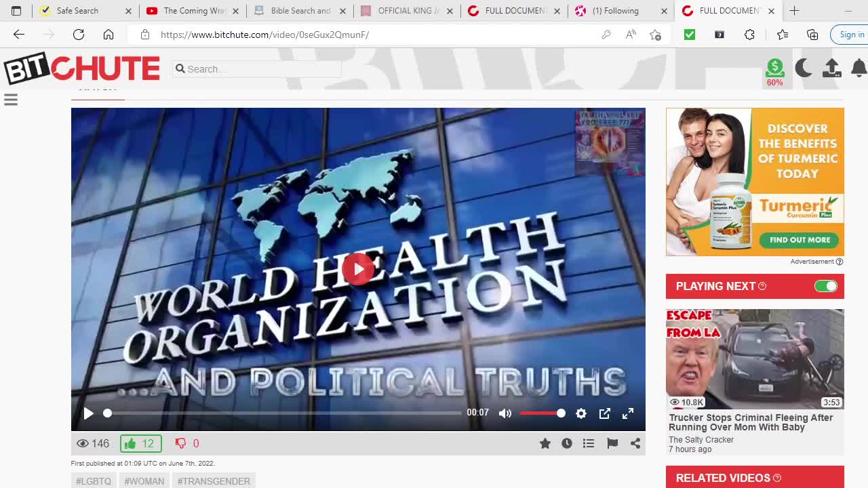The image size is (868, 488).
Task: Open Trucker Stops Criminal video title
Action: (751, 422)
